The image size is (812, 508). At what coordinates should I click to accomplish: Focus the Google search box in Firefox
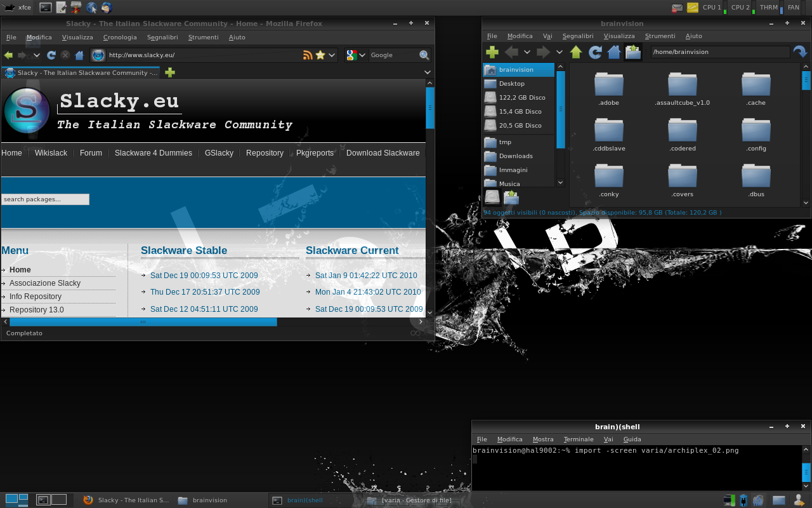[x=393, y=55]
